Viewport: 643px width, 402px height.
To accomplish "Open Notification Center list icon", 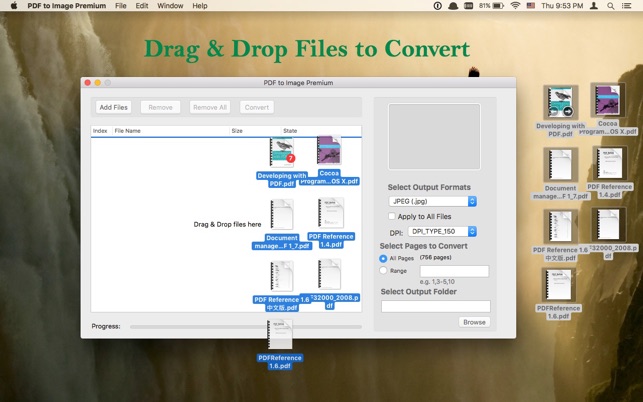I will [626, 6].
